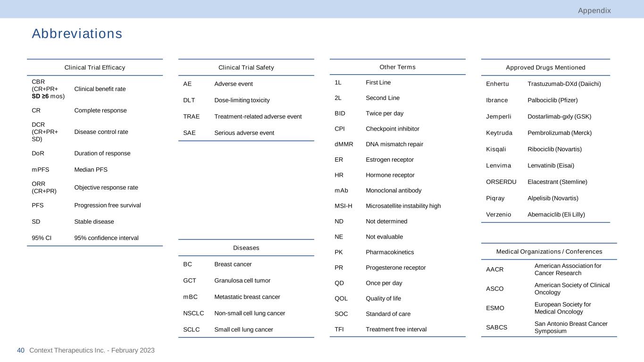
Task: Click Medical Organizations / Conferences header
Action: pyautogui.click(x=549, y=251)
